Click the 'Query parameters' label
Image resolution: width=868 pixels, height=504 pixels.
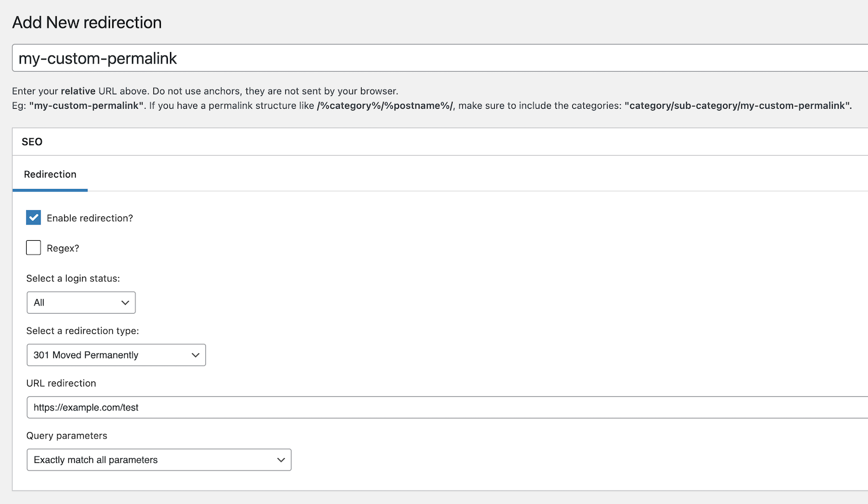[x=67, y=436]
